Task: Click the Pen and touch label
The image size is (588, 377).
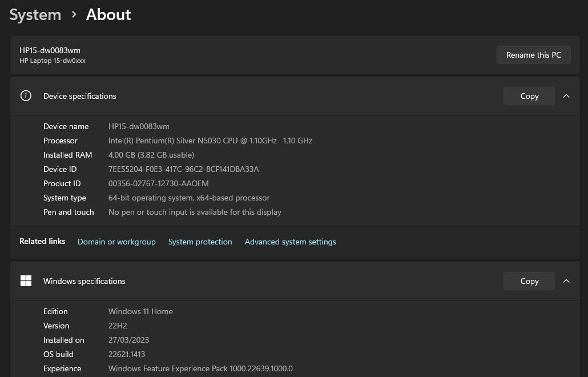Action: point(69,212)
